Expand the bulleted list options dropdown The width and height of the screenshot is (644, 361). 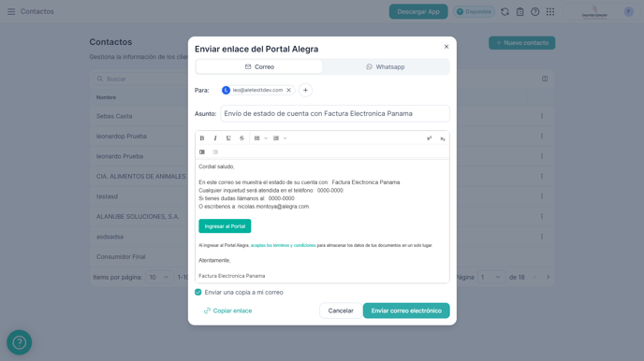[266, 138]
